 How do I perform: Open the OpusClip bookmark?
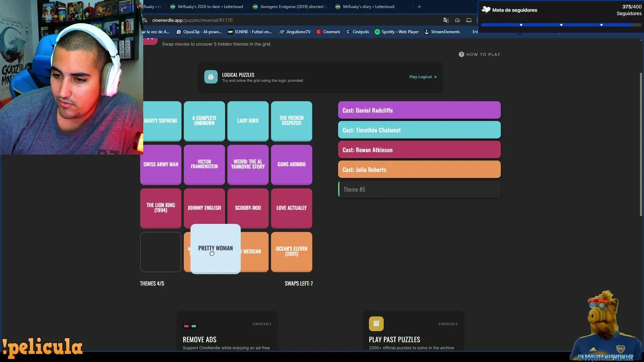coord(199,32)
